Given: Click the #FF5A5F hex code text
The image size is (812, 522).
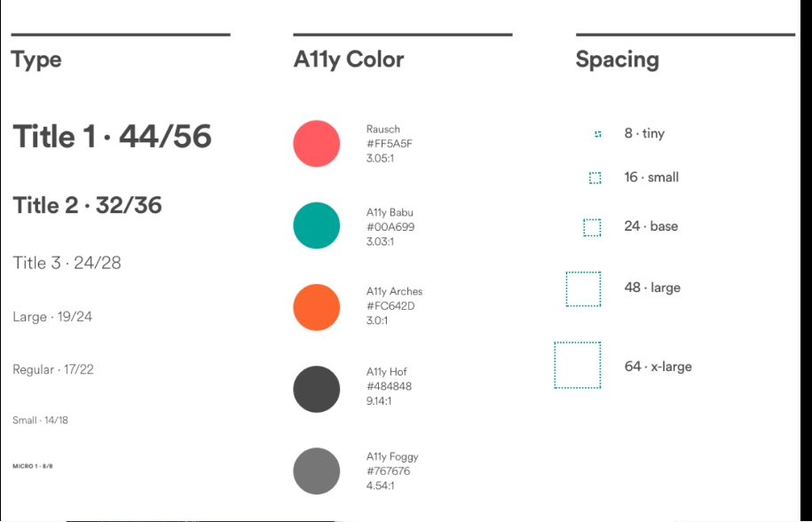Looking at the screenshot, I should (390, 144).
